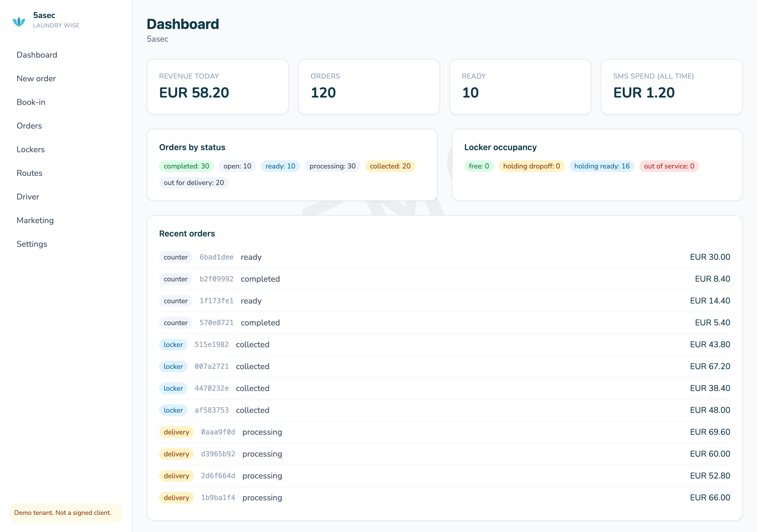Click the counter tag on the 6bad1dee row
Image resolution: width=757 pixels, height=532 pixels.
click(x=176, y=257)
